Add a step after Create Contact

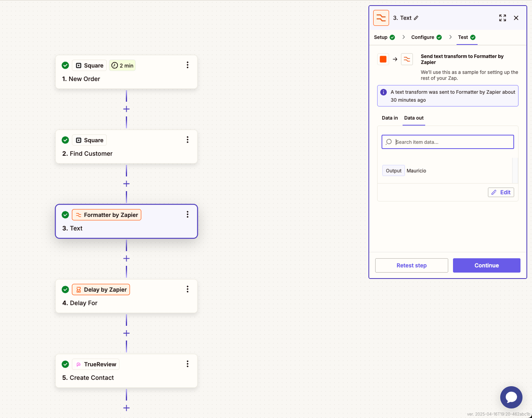click(126, 408)
